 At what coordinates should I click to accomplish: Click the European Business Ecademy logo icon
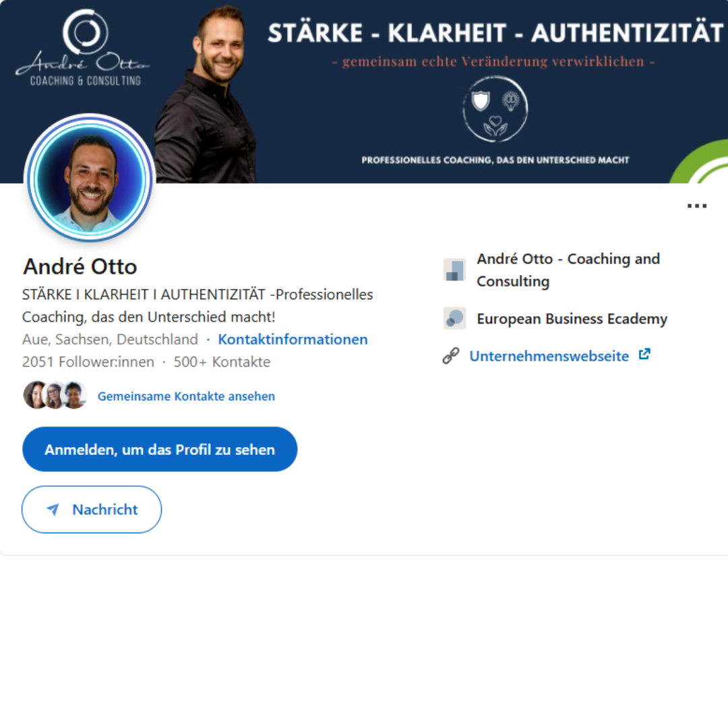454,318
